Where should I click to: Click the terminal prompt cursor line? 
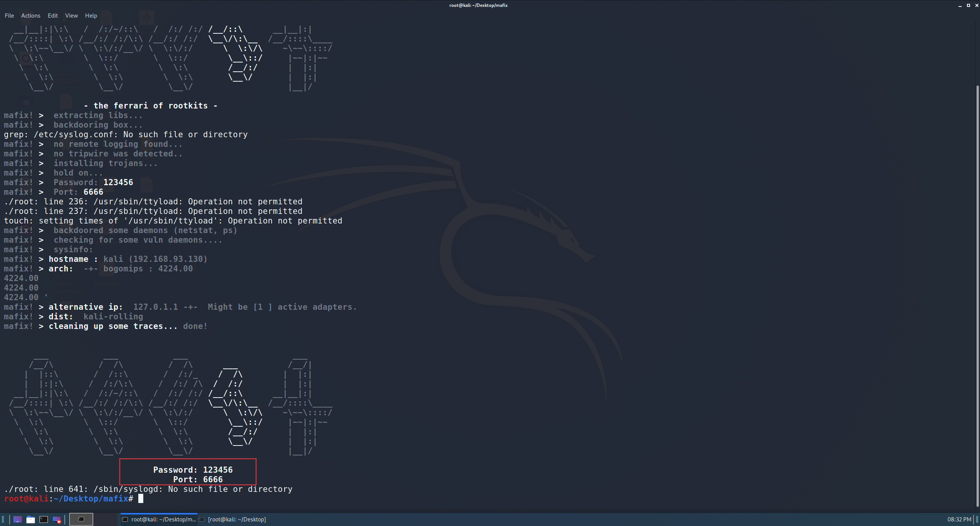pos(141,498)
